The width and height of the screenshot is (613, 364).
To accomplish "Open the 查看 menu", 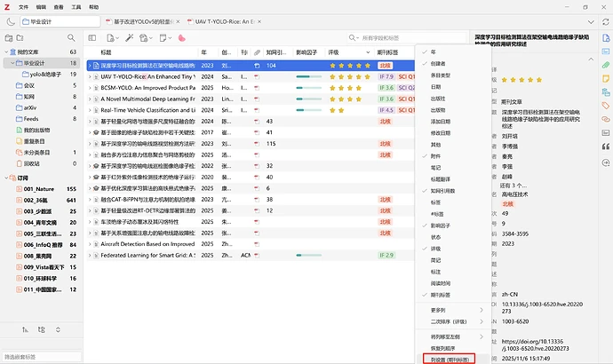I will click(59, 7).
